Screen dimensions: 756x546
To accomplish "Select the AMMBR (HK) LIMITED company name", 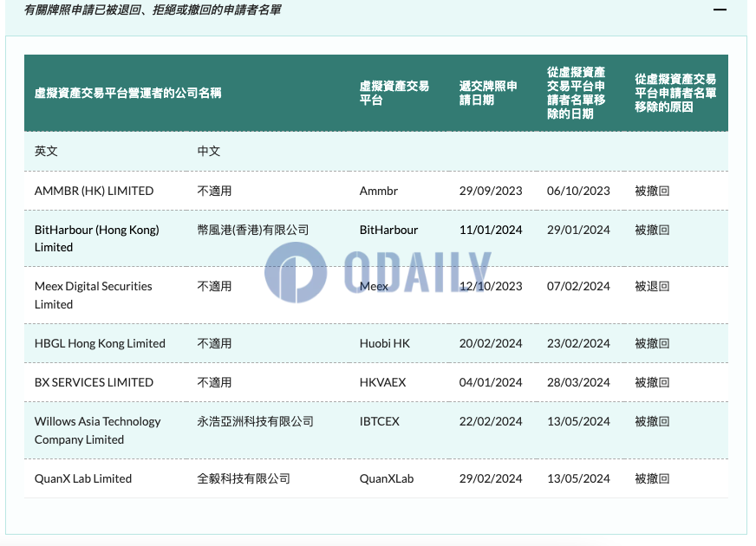I will click(94, 191).
